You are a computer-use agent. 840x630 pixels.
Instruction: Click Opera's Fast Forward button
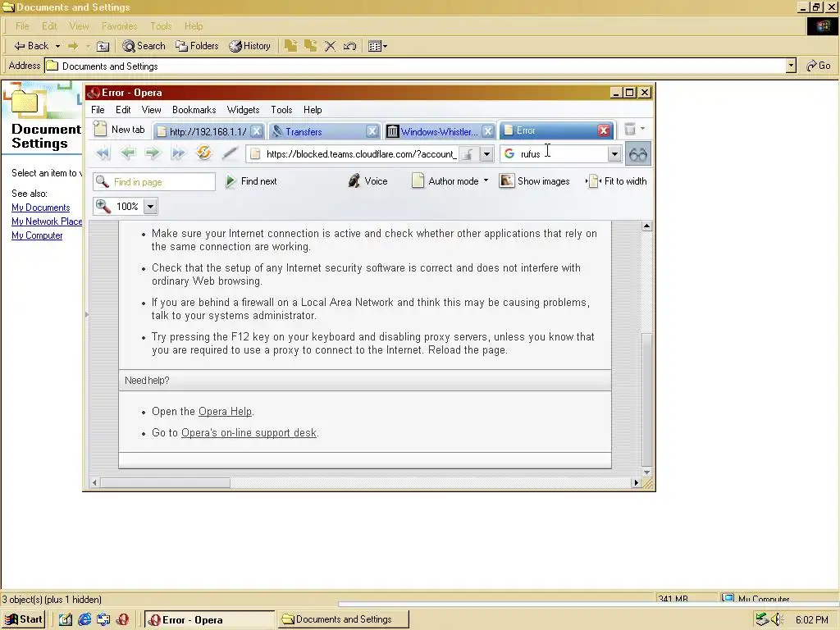[x=178, y=153]
